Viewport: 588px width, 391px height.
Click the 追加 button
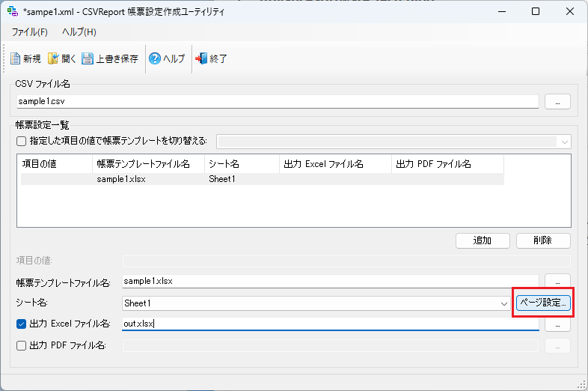[x=483, y=240]
